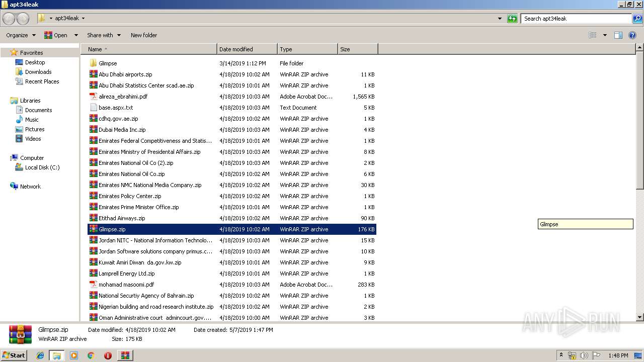
Task: Click media player icon in taskbar
Action: coord(74,355)
